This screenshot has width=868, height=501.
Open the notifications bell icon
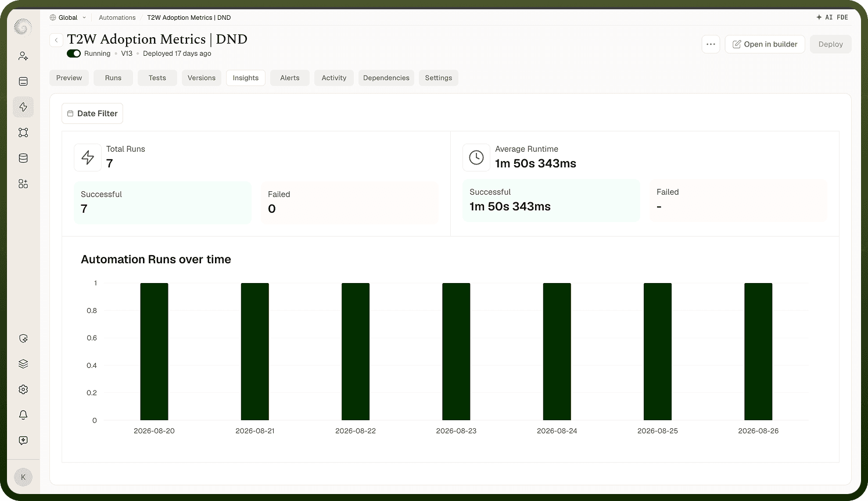point(23,415)
